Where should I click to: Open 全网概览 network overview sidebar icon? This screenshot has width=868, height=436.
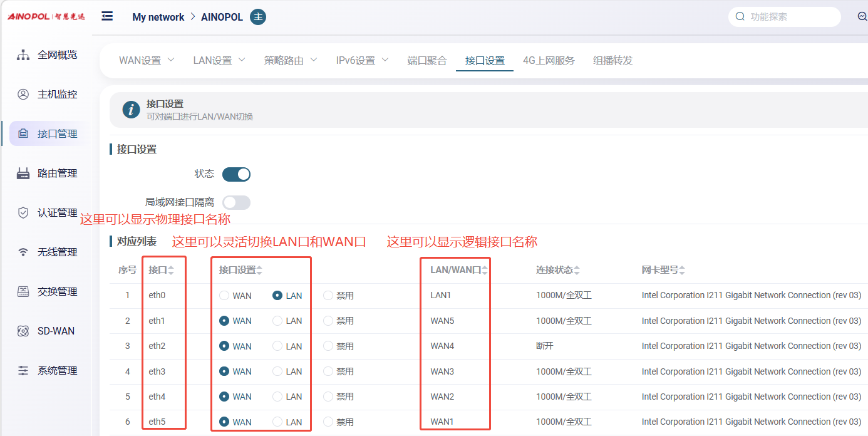coord(23,55)
